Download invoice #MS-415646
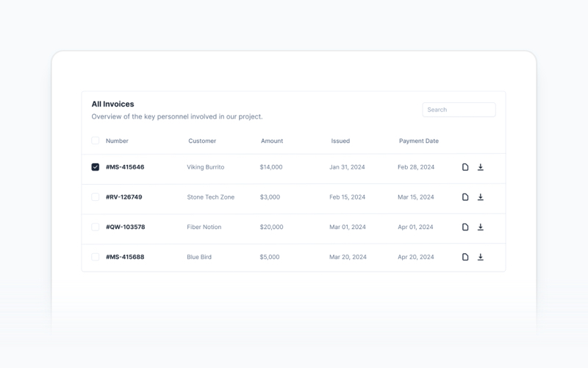The image size is (588, 368). pyautogui.click(x=481, y=167)
